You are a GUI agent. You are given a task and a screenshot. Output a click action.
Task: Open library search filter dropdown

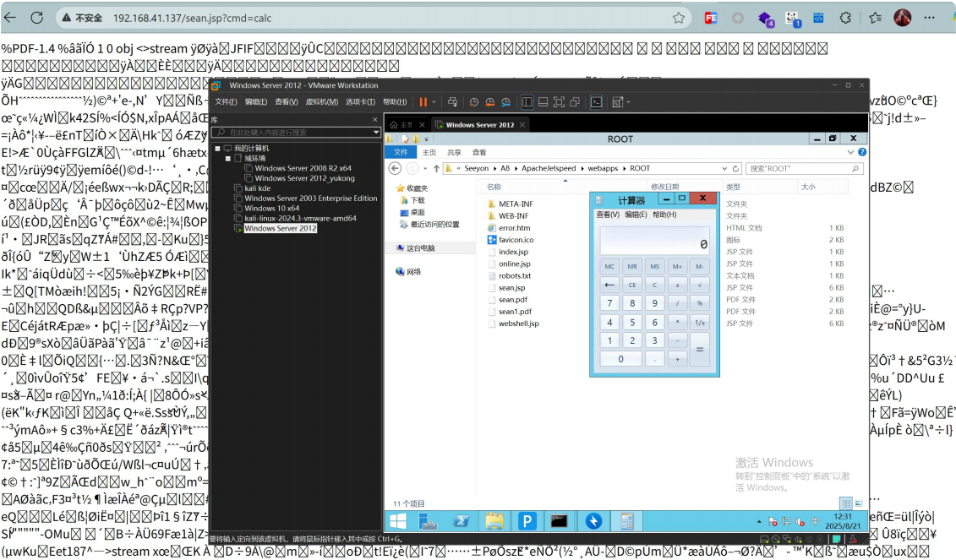pyautogui.click(x=376, y=133)
